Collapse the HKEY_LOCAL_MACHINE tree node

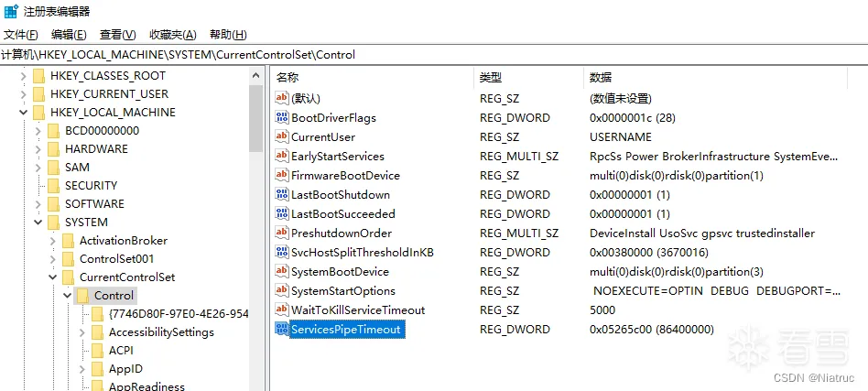[x=23, y=113]
